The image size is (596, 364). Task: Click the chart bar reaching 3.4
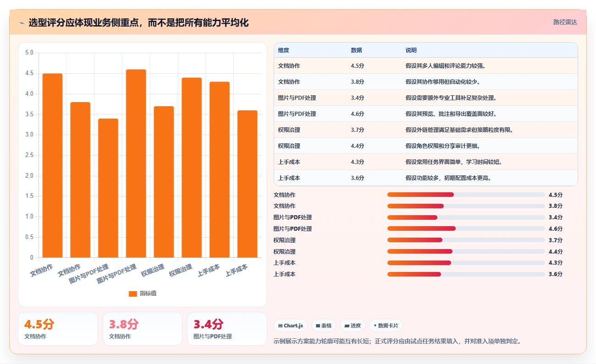[108, 188]
